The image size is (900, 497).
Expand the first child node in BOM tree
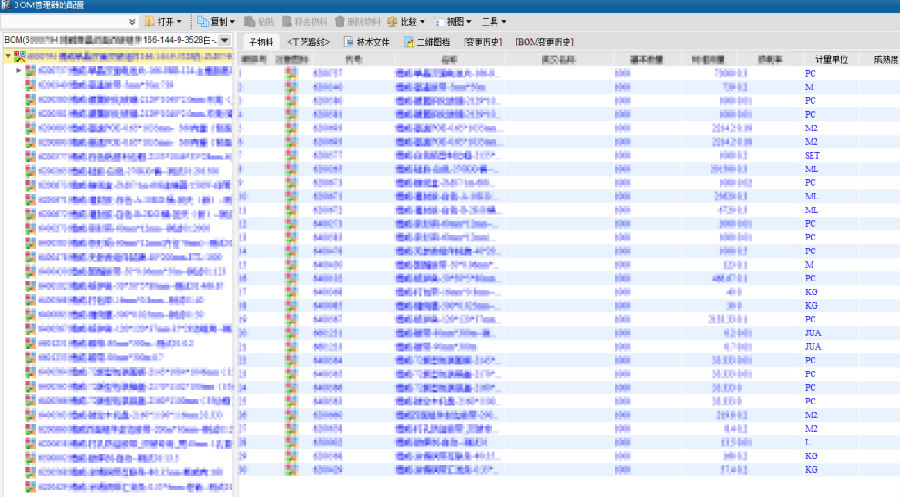(19, 71)
